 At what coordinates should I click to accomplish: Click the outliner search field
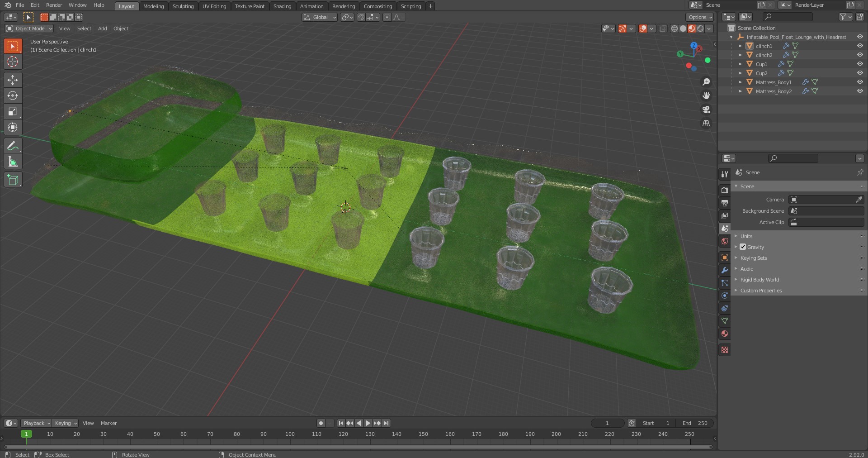point(787,17)
